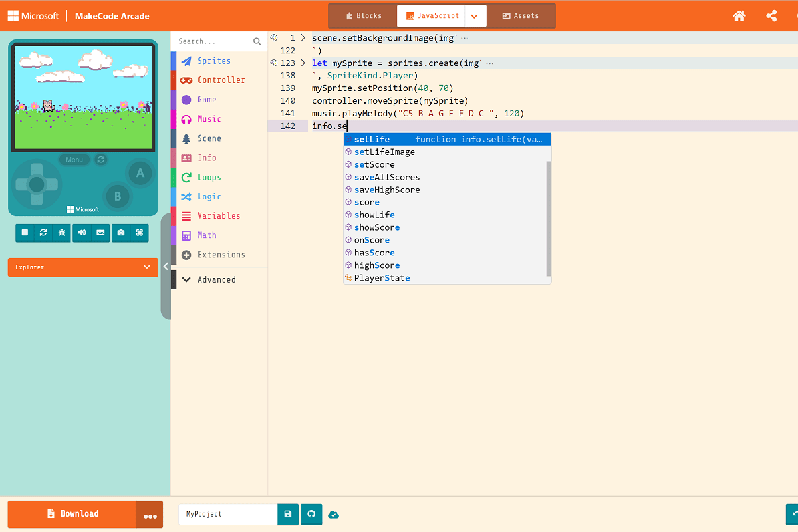Open the Game category

[x=219, y=99]
